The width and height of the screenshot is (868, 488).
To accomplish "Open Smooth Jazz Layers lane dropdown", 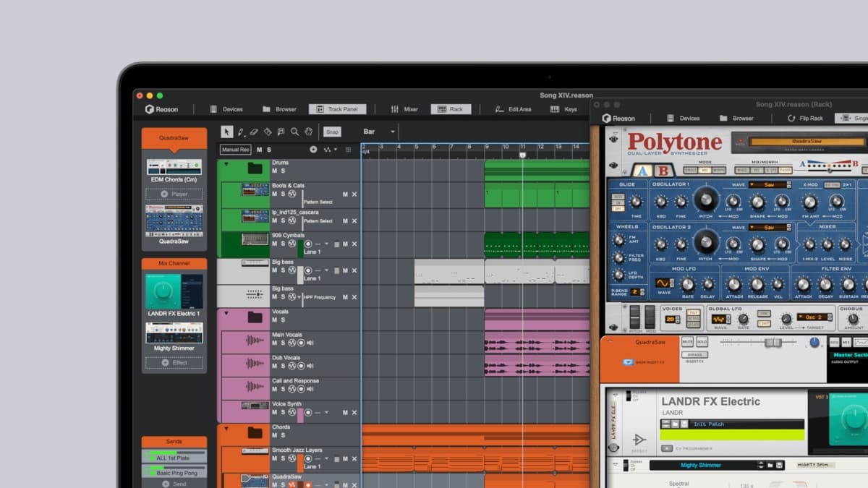I will point(326,458).
